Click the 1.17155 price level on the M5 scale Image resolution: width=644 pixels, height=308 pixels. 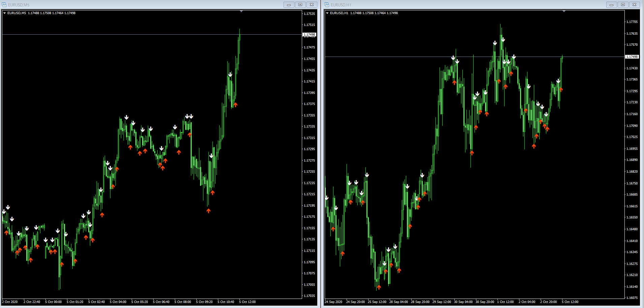tap(310, 228)
